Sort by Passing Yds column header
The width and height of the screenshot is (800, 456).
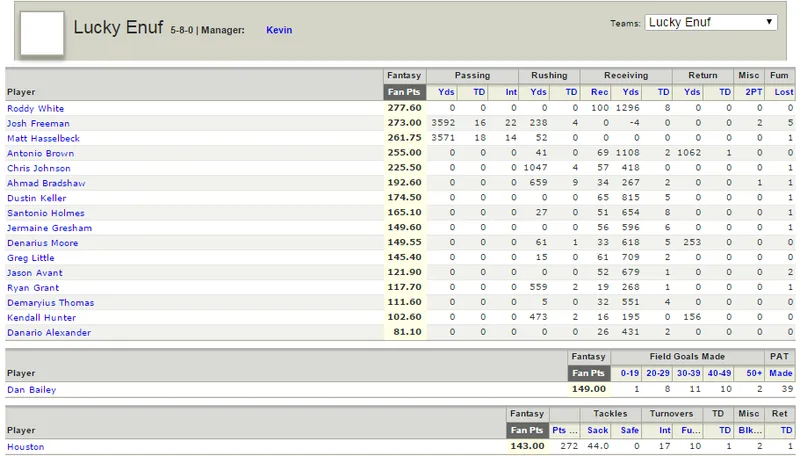[x=446, y=92]
